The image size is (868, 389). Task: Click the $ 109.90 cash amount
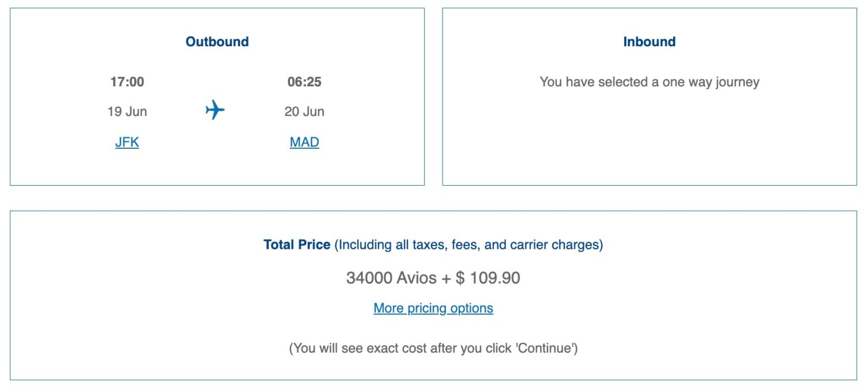click(488, 278)
